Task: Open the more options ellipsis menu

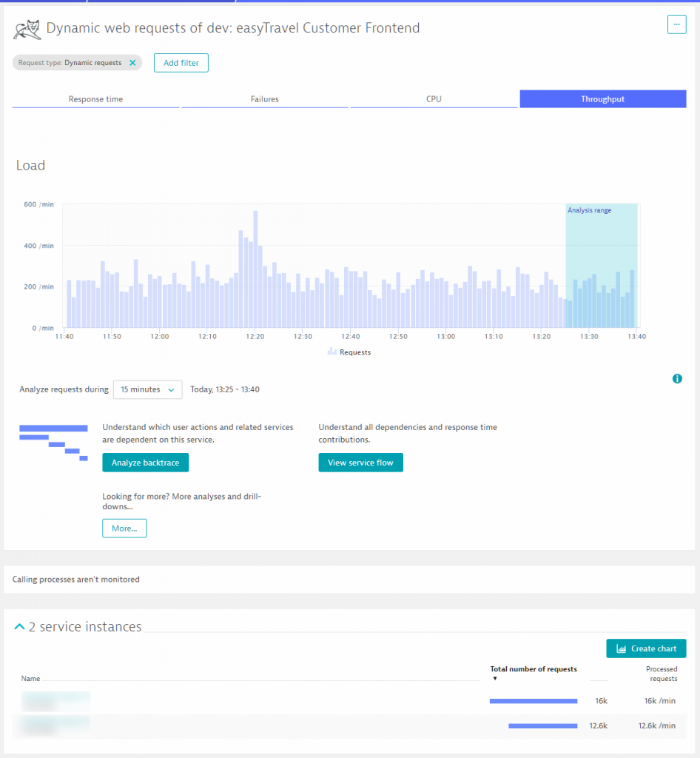Action: click(676, 24)
